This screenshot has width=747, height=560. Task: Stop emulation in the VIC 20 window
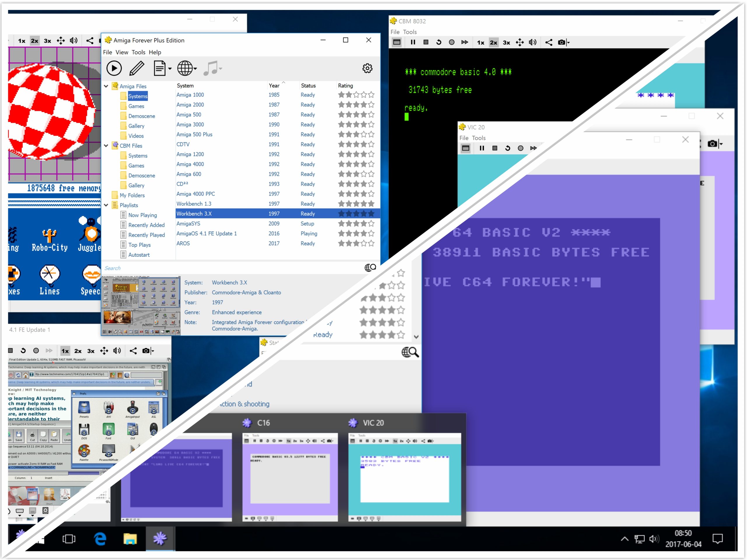coord(495,148)
